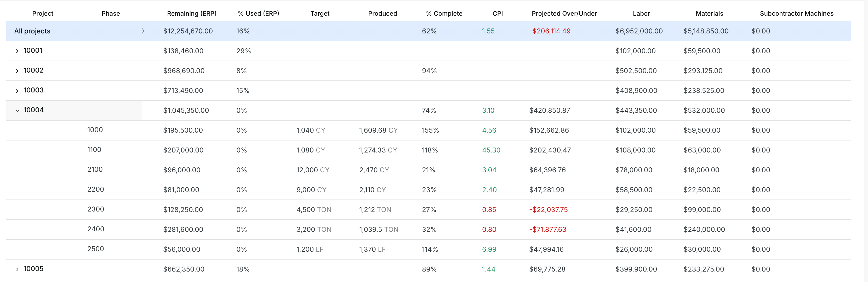This screenshot has width=868, height=282.
Task: Click the -$22,037.75 projected value
Action: tap(548, 210)
